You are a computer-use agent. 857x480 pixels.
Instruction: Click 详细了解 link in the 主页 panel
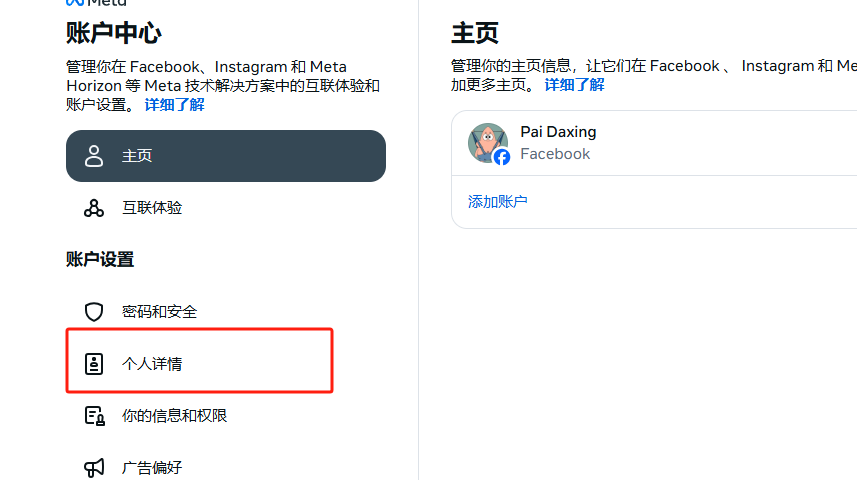(574, 84)
